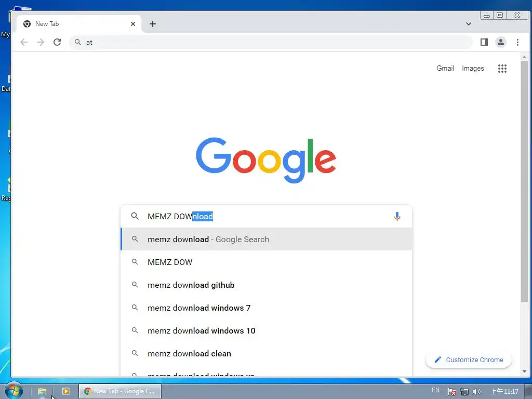The height and width of the screenshot is (399, 532).
Task: Click the taskbar clock showing 11:17
Action: (504, 392)
